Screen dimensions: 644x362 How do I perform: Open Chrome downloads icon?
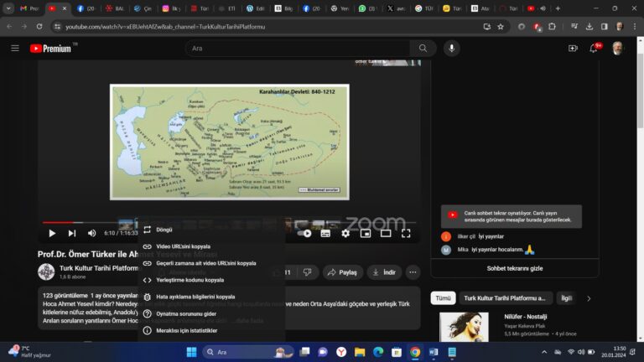pyautogui.click(x=589, y=27)
